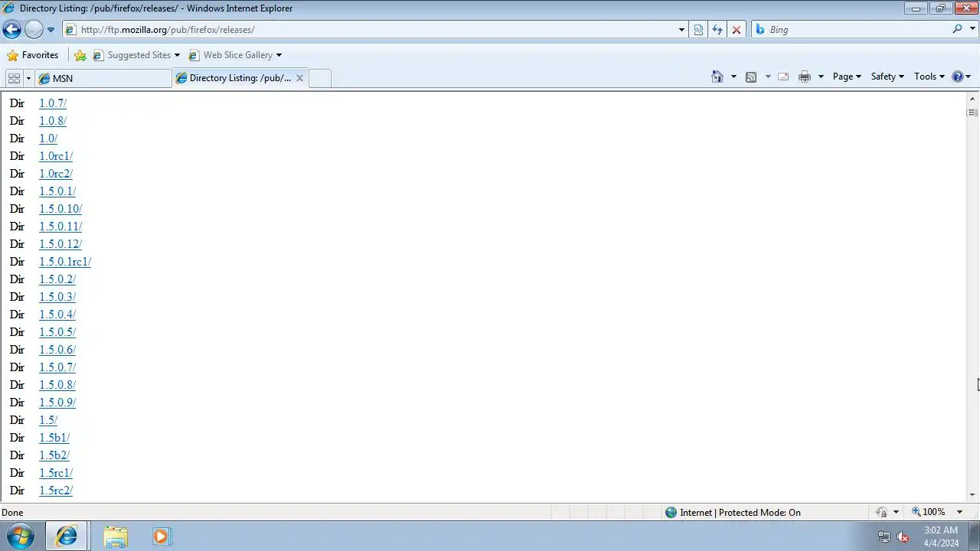Click the Stop loading icon
Screen dimensions: 980x551
(x=737, y=30)
